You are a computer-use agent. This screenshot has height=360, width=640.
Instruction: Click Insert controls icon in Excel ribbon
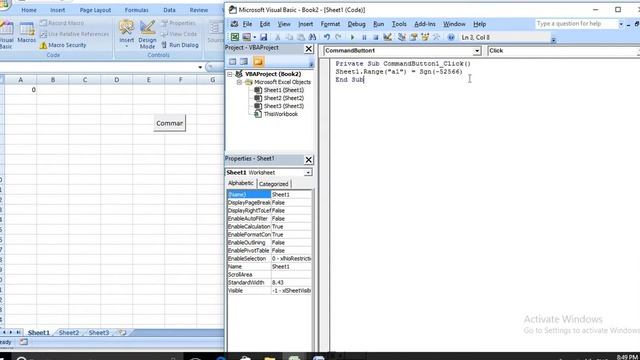pyautogui.click(x=127, y=33)
